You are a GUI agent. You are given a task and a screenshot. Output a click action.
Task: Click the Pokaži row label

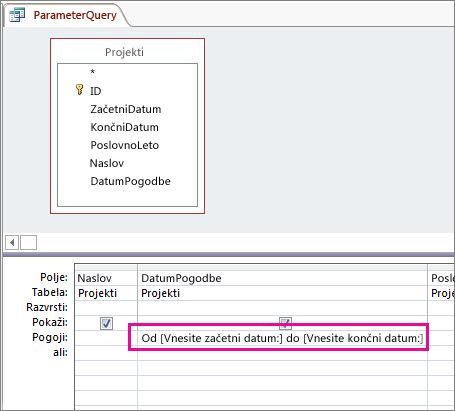pos(50,322)
